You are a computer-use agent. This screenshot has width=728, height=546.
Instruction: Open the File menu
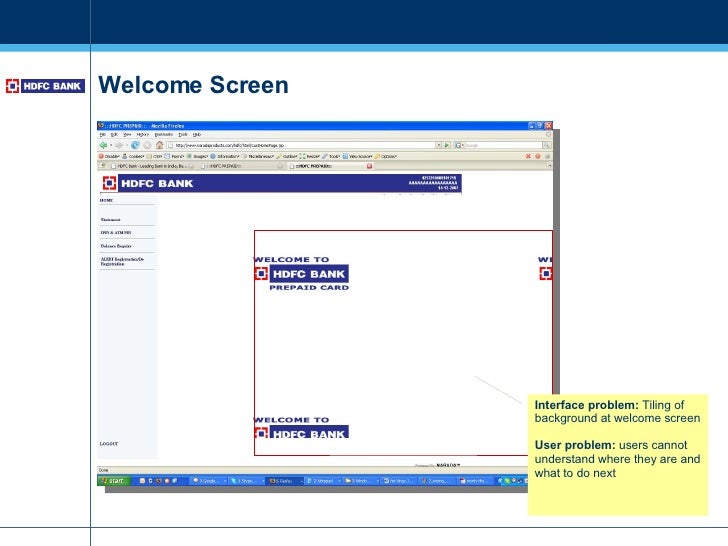pyautogui.click(x=102, y=135)
